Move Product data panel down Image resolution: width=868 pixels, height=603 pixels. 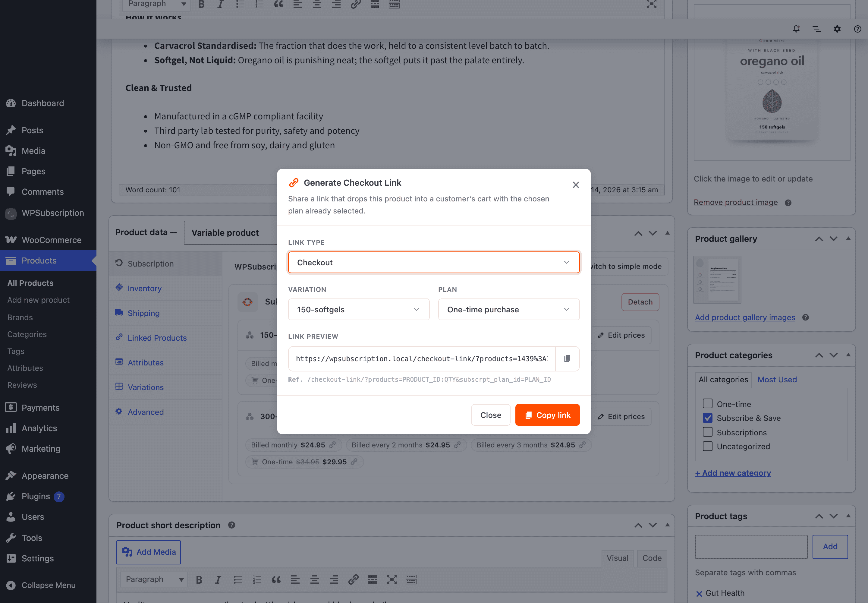coord(653,233)
